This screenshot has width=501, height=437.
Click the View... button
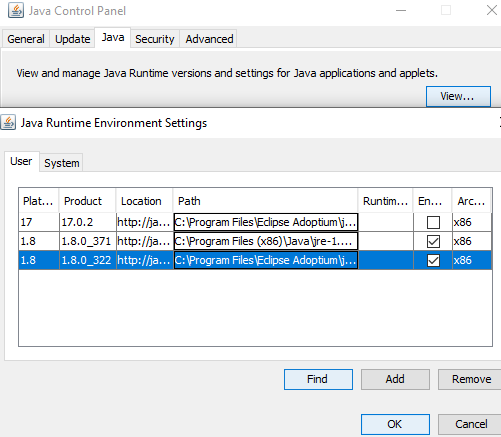pyautogui.click(x=458, y=96)
